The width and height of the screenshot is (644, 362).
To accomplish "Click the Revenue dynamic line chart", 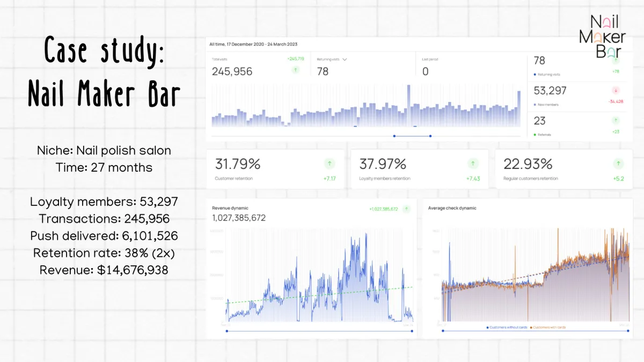I will pyautogui.click(x=320, y=276).
